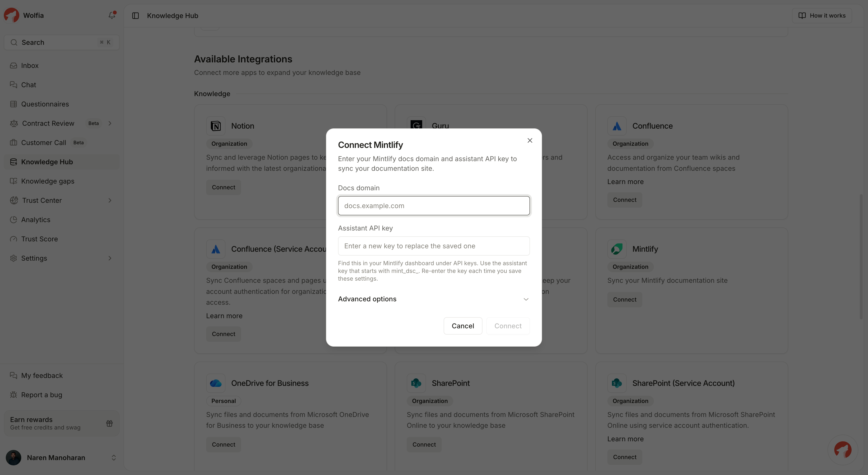Select Knowledge gaps in the sidebar
Image resolution: width=868 pixels, height=475 pixels.
click(x=62, y=181)
